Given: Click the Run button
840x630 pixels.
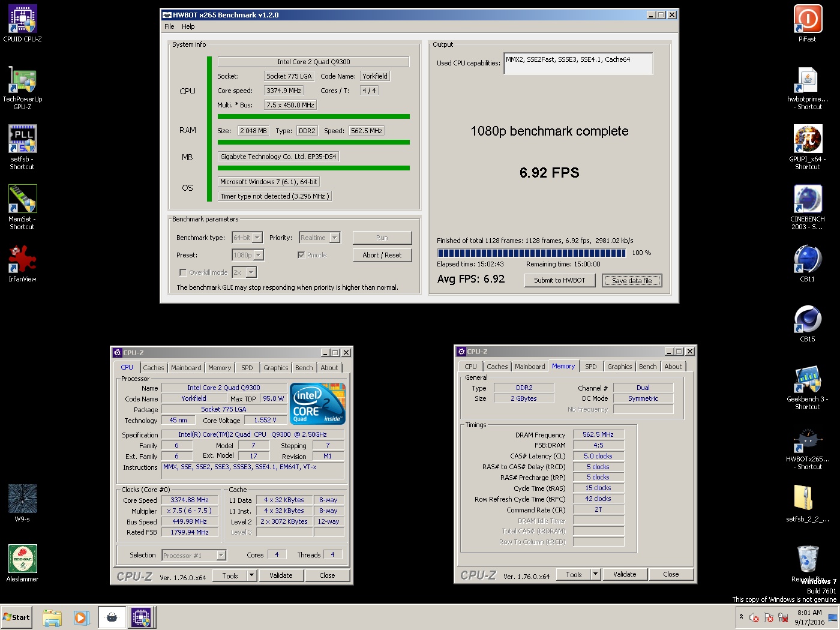Looking at the screenshot, I should coord(382,238).
